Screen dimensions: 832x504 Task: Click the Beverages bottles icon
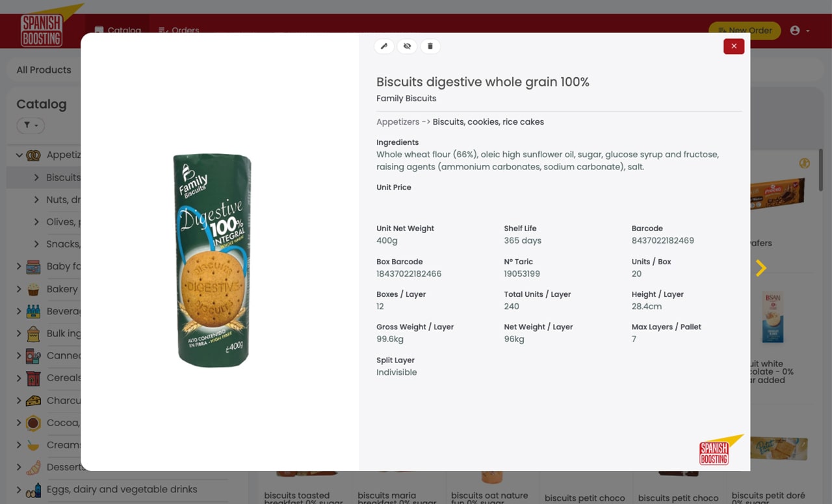click(x=33, y=311)
